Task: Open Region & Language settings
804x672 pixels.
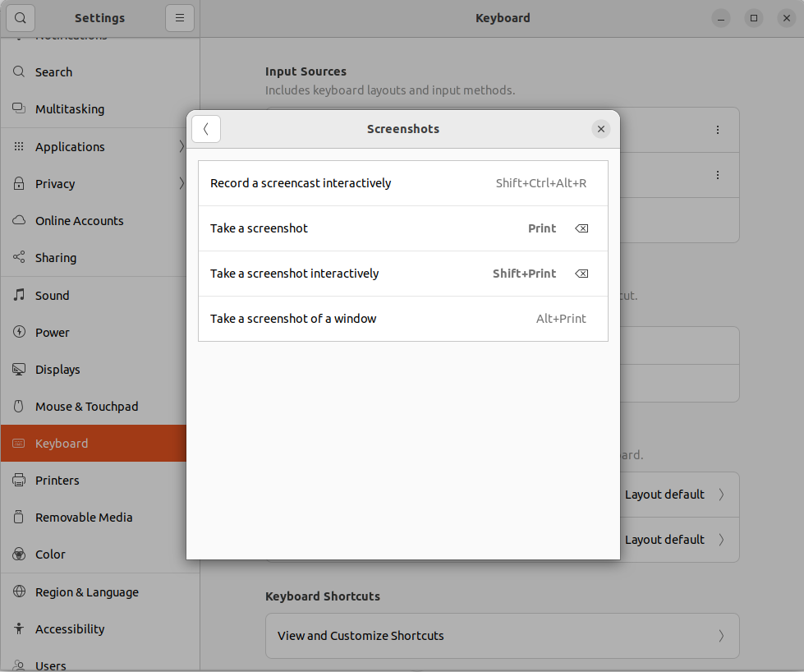Action: click(x=100, y=592)
